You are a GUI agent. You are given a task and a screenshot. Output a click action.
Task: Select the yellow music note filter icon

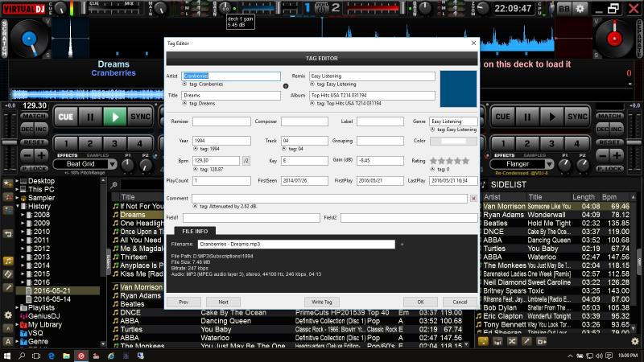pyautogui.click(x=8, y=261)
